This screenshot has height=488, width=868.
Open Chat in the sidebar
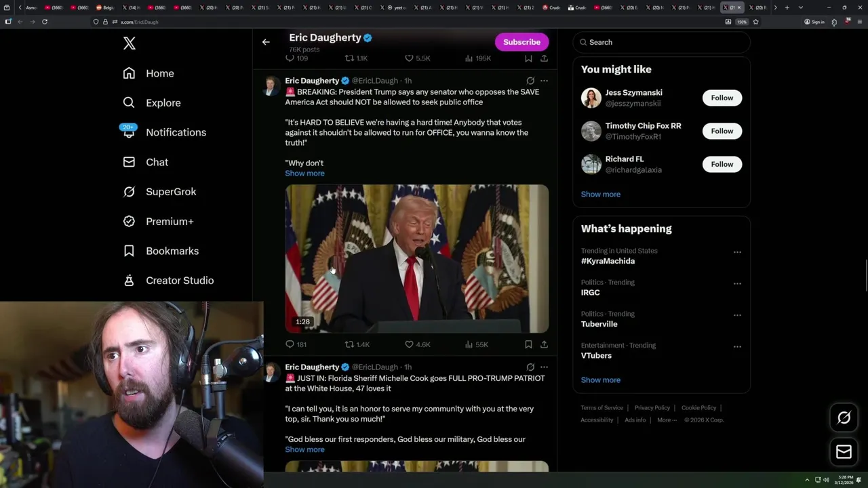coord(145,162)
